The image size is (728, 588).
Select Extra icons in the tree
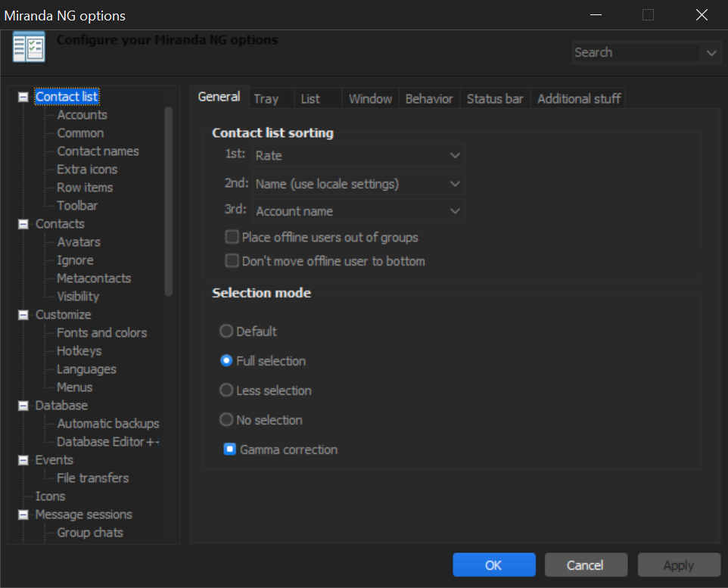tap(87, 169)
